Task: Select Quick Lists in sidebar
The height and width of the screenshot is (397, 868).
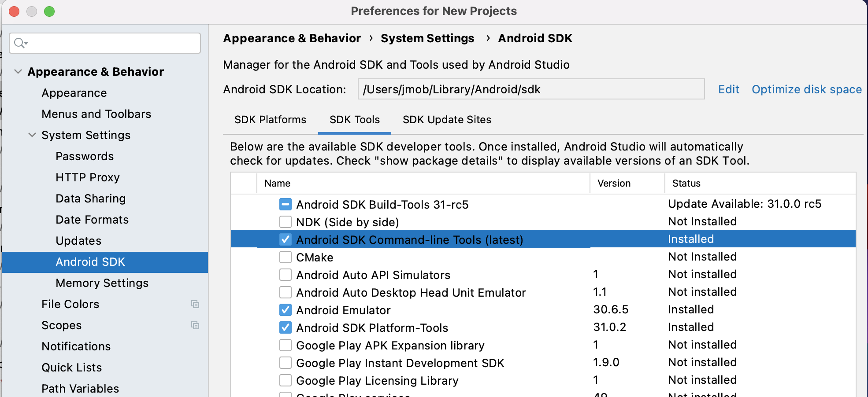Action: pyautogui.click(x=71, y=368)
